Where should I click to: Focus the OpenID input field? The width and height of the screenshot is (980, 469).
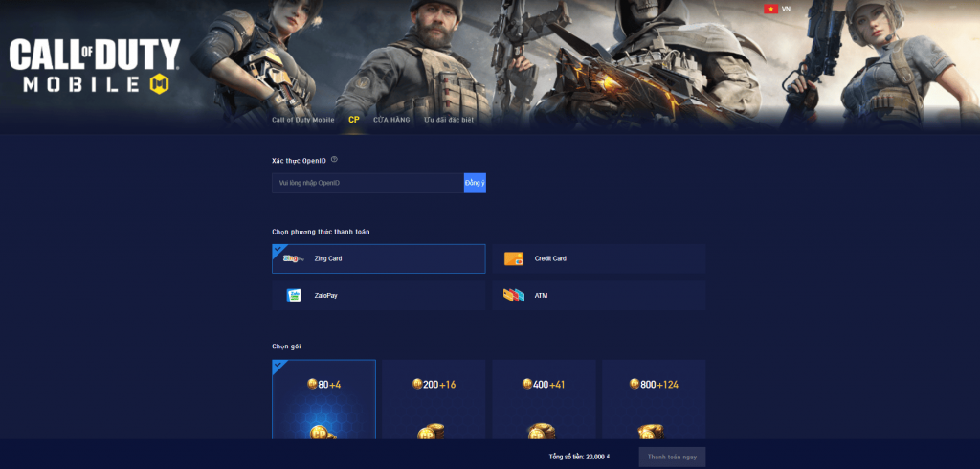point(367,183)
